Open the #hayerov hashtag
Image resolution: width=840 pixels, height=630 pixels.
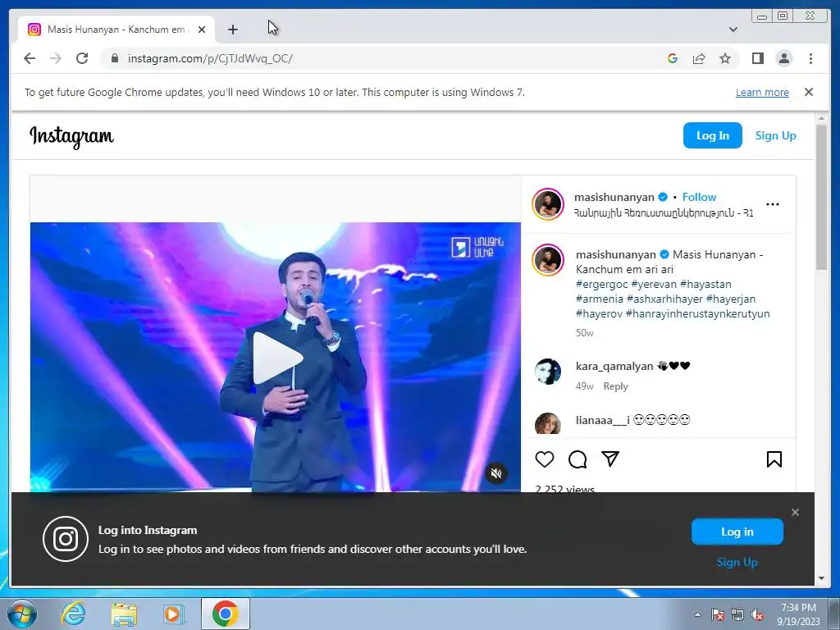599,314
